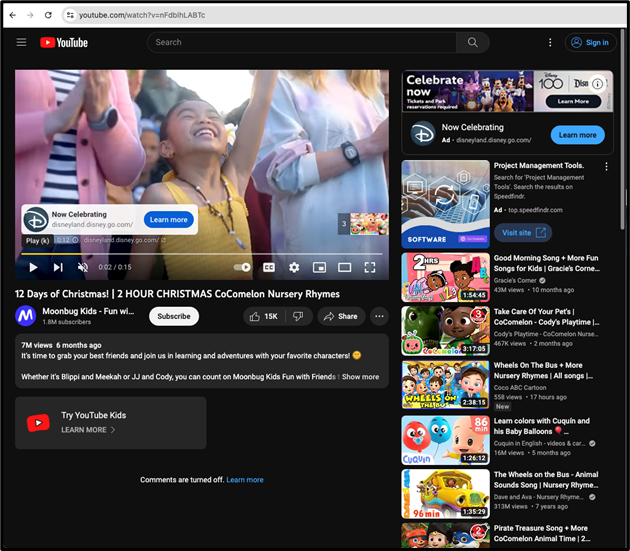This screenshot has height=551, width=630.
Task: Go to YouTube home via logo
Action: pos(64,43)
